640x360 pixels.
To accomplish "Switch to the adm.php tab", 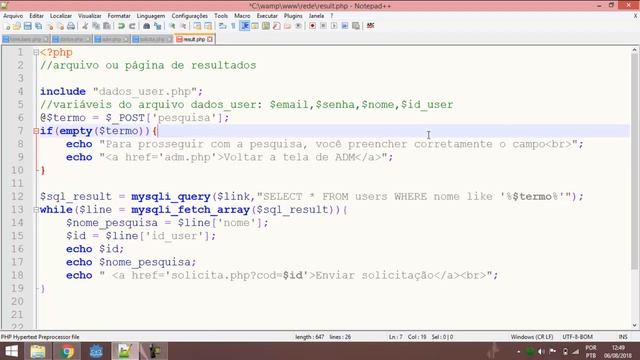I will coord(111,39).
